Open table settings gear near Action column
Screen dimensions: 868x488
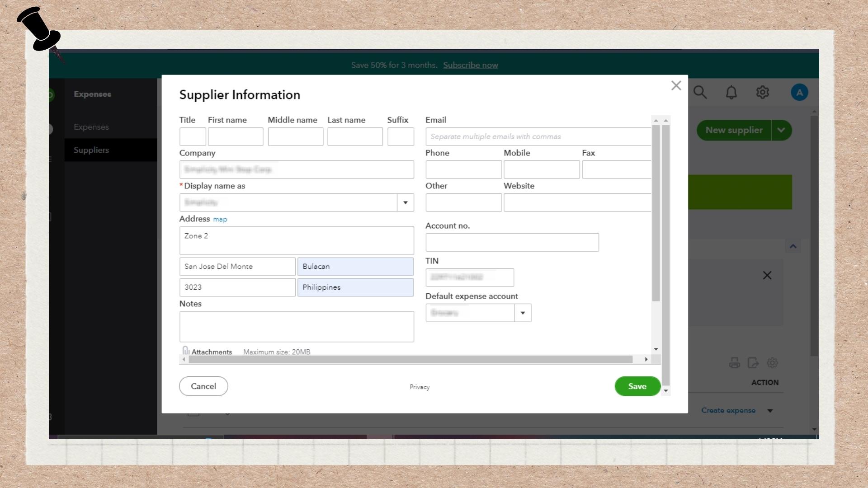(772, 363)
